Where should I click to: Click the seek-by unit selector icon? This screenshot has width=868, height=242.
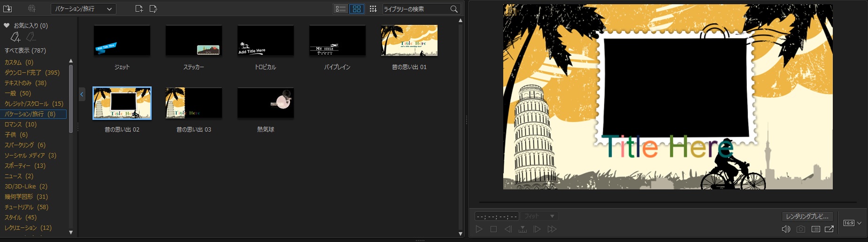click(x=522, y=229)
